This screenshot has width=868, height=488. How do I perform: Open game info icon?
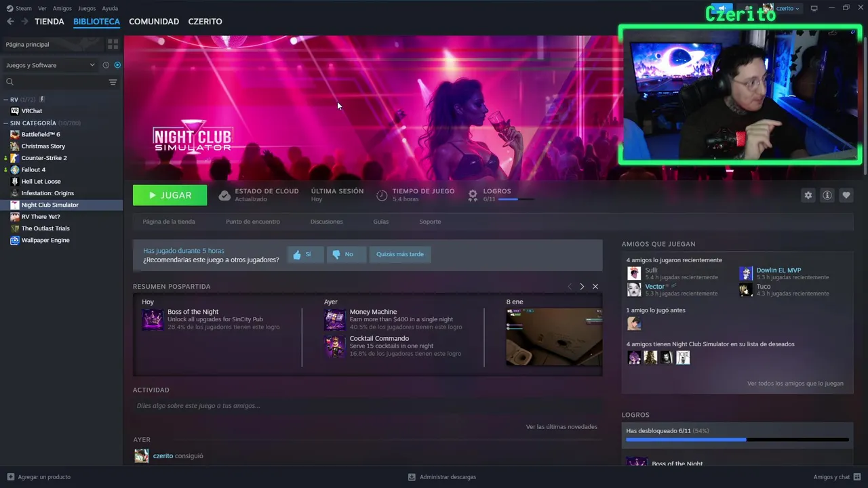(827, 195)
